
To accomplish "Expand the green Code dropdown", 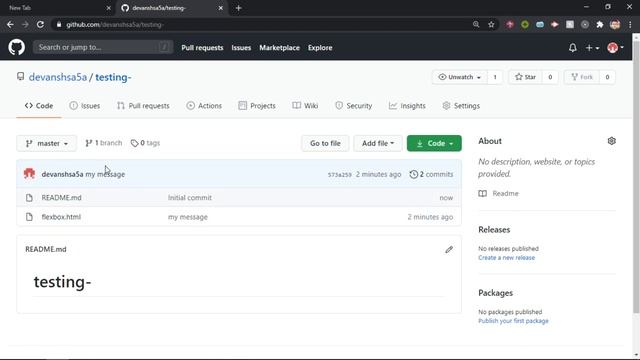I will pos(434,143).
